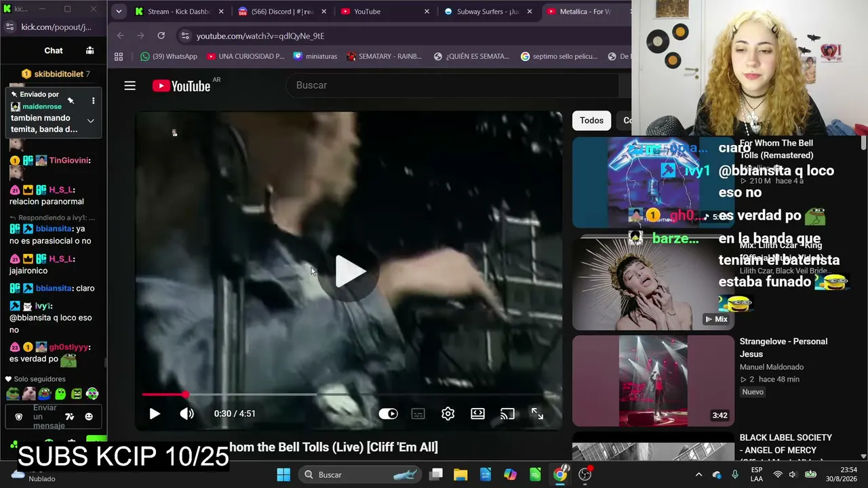Open the Strangelove - Personal Jesus video thumbnail
The image size is (868, 488).
coord(653,381)
